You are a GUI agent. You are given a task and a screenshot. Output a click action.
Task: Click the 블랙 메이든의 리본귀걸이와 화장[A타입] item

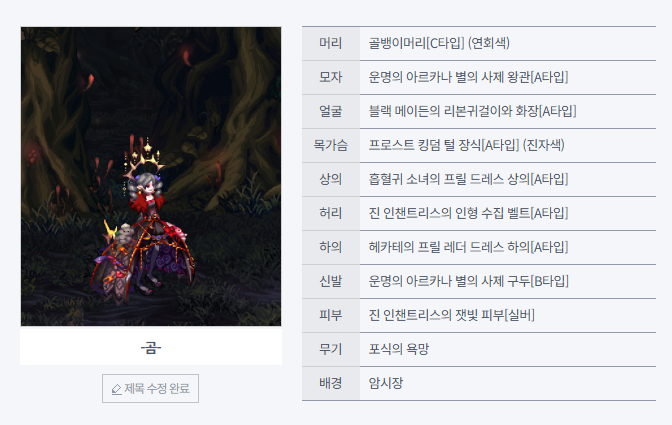click(x=472, y=111)
